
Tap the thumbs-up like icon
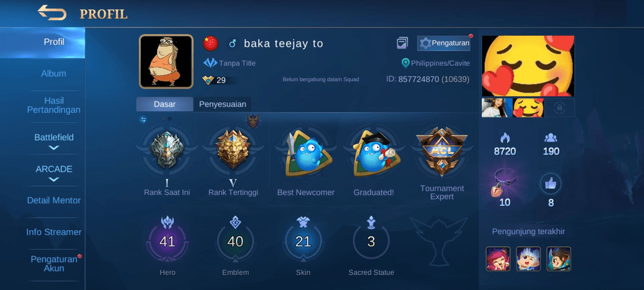(x=550, y=184)
